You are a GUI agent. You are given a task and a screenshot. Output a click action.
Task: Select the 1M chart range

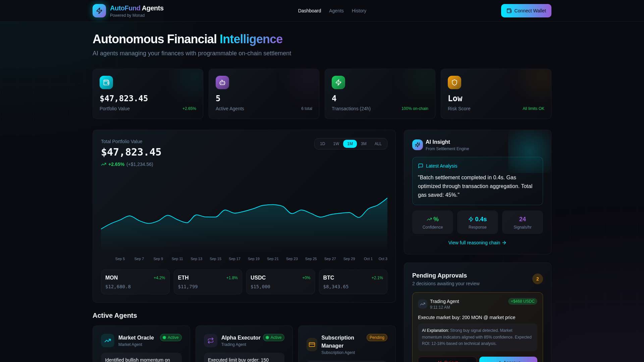tap(350, 144)
